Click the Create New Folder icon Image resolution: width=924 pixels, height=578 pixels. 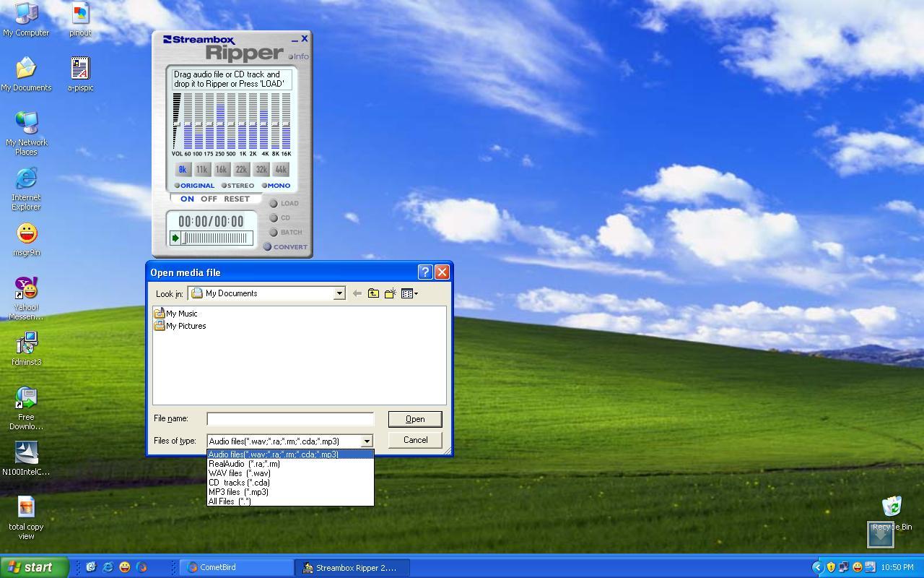(x=390, y=293)
